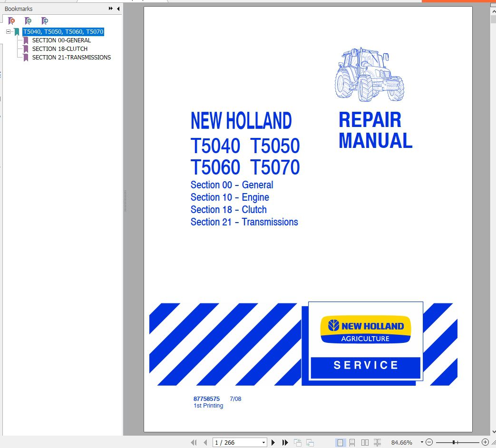The image size is (496, 448).
Task: Collapse the Bookmarks panel with the left arrow
Action: coord(118,9)
